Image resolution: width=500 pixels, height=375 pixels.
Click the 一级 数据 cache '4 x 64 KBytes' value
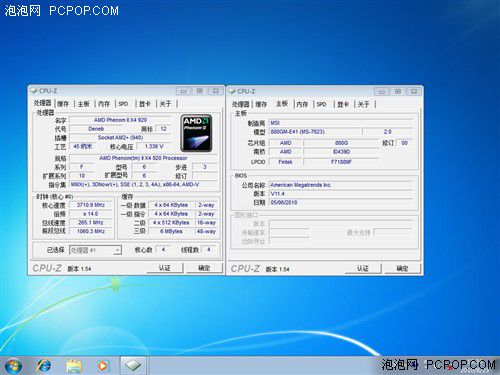pos(171,205)
